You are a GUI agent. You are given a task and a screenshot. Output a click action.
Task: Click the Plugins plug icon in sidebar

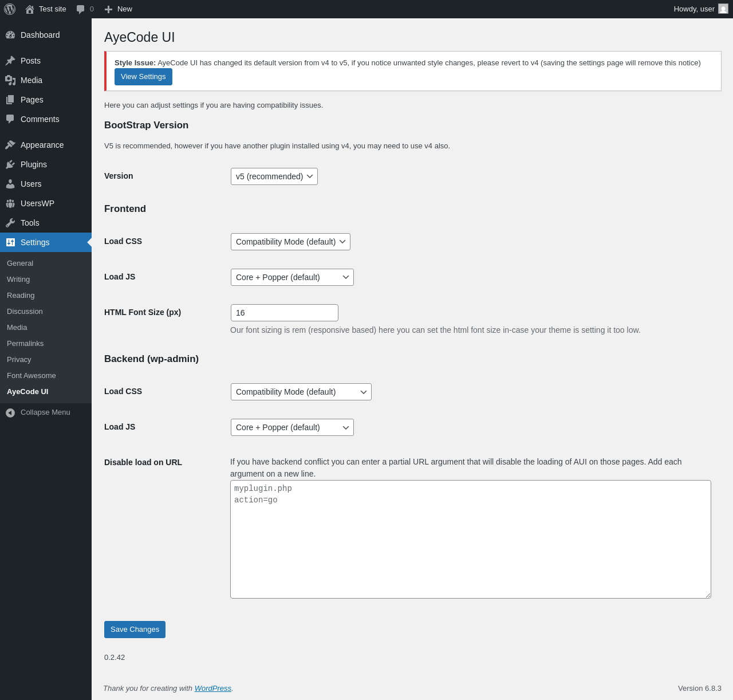point(10,164)
